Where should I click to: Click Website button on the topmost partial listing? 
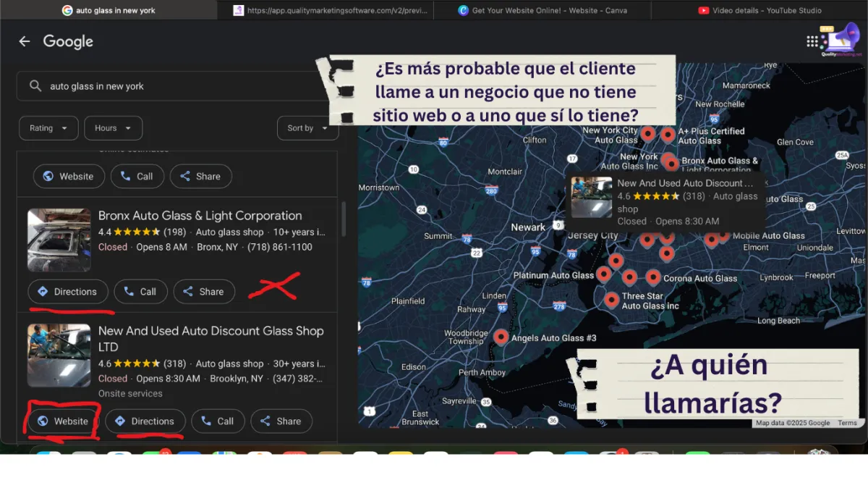click(69, 176)
